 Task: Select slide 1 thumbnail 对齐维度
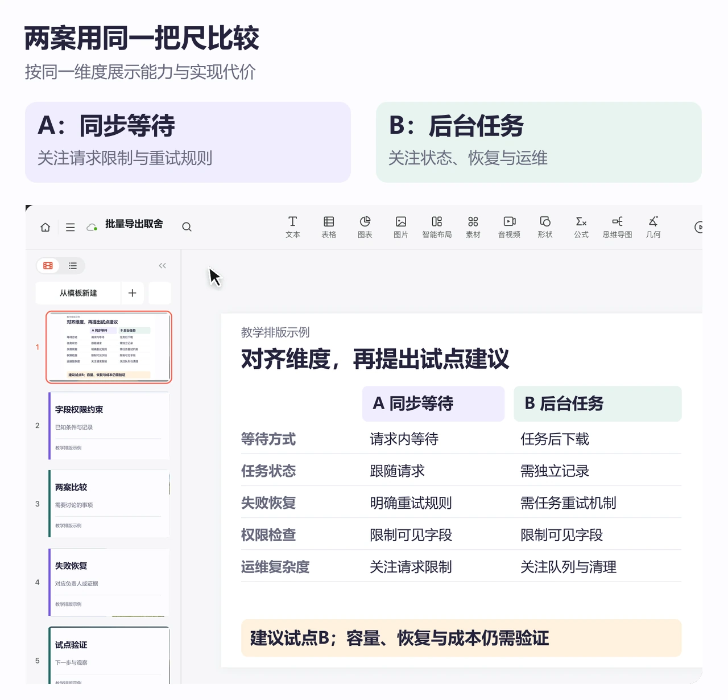(109, 347)
